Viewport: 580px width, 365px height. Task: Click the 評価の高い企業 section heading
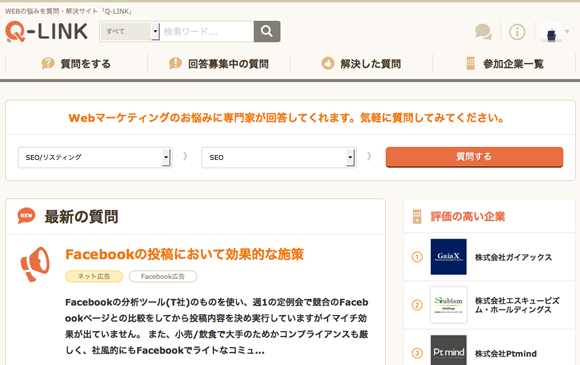[468, 216]
